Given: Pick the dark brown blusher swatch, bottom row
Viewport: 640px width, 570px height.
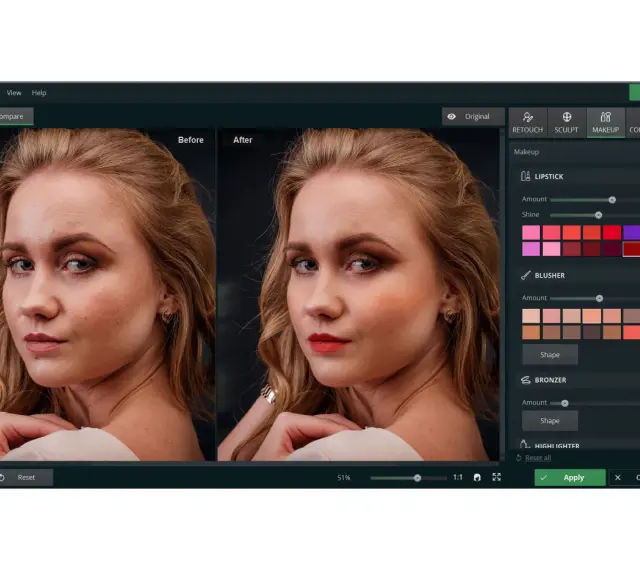Looking at the screenshot, I should [591, 332].
